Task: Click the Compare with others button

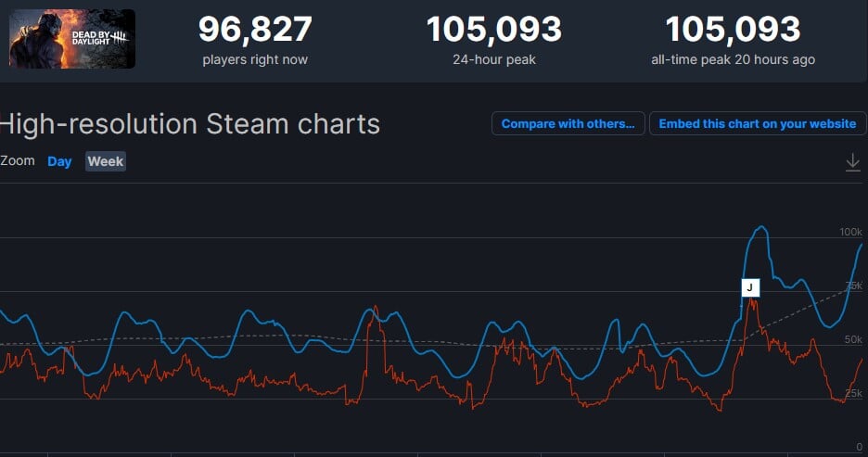Action: pyautogui.click(x=568, y=123)
